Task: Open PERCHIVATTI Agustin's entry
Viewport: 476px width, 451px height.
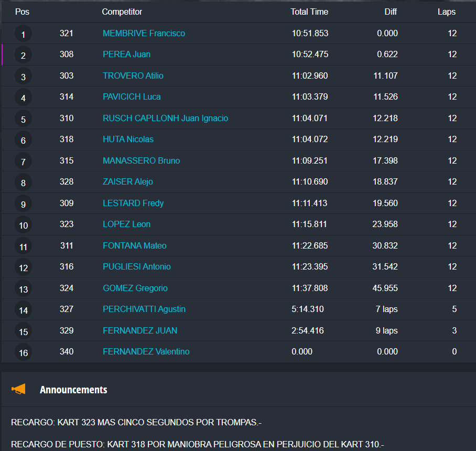Action: tap(144, 309)
